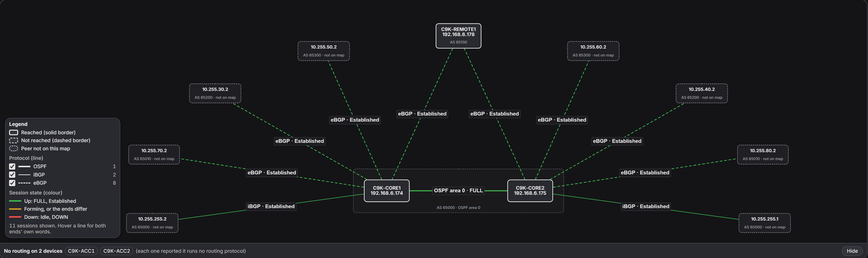This screenshot has height=258, width=868.
Task: Uncheck the OSPF protocol checkbox
Action: click(x=12, y=167)
